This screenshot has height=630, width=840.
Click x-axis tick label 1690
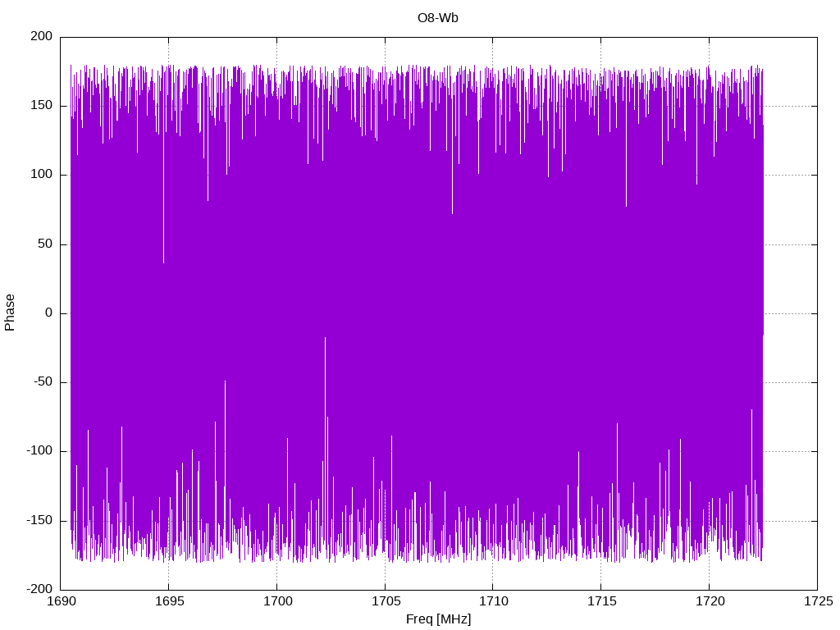click(61, 601)
